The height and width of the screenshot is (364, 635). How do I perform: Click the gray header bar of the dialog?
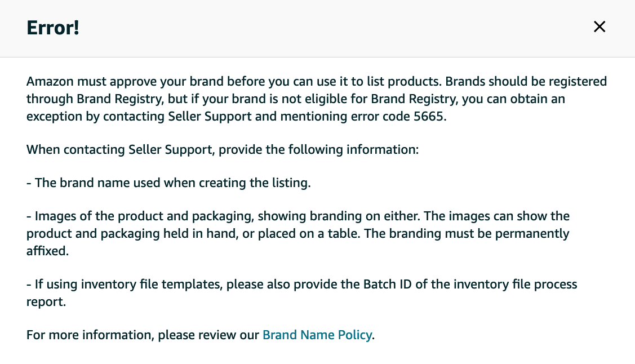click(318, 28)
